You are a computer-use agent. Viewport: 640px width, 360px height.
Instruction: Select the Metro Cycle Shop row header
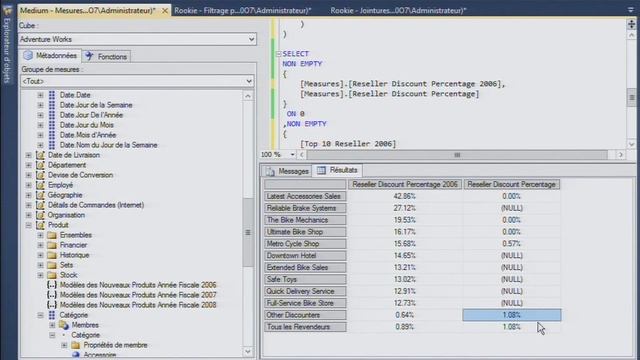tap(305, 244)
